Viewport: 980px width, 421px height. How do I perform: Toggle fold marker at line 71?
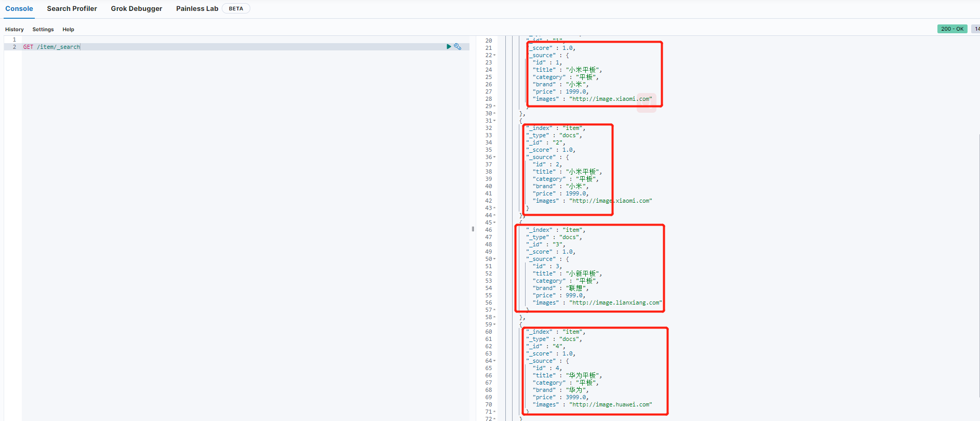click(x=494, y=412)
